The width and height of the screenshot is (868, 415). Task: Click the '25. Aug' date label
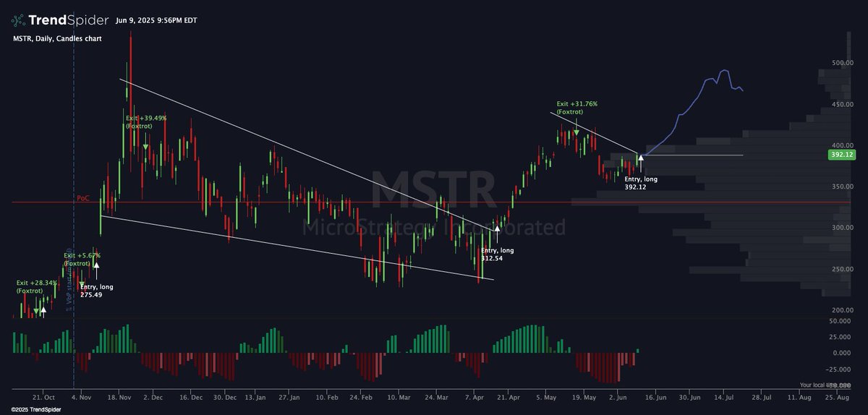837,398
